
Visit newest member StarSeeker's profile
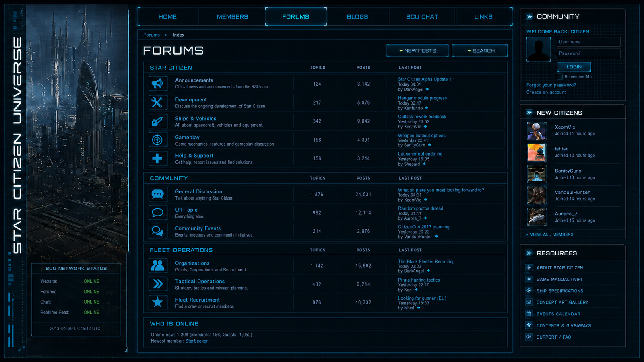pos(196,341)
